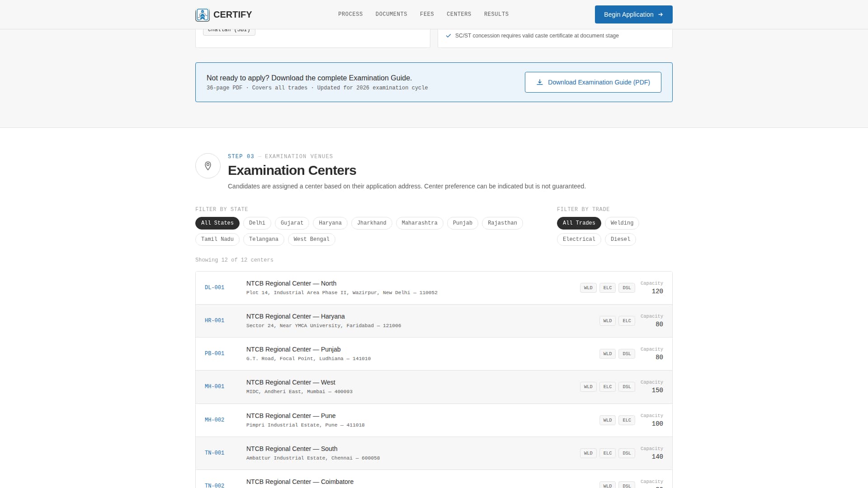Click the ELC badge on the MH-001 row

(x=607, y=387)
